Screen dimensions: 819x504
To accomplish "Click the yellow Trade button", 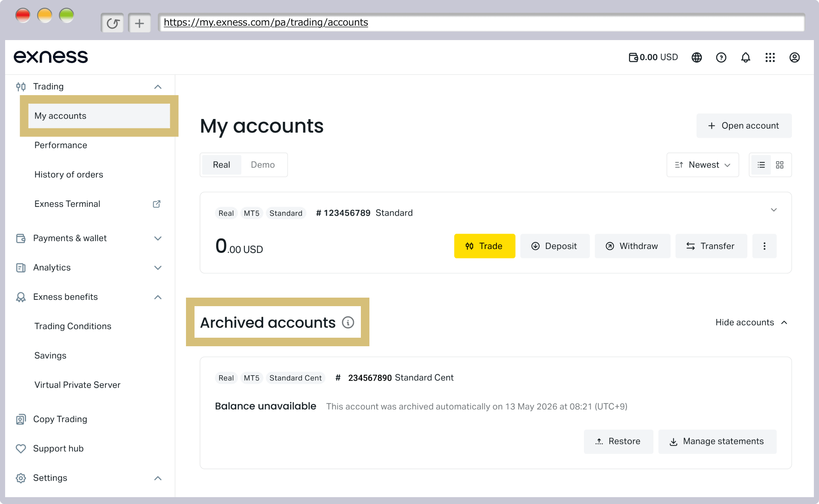I will tap(485, 246).
